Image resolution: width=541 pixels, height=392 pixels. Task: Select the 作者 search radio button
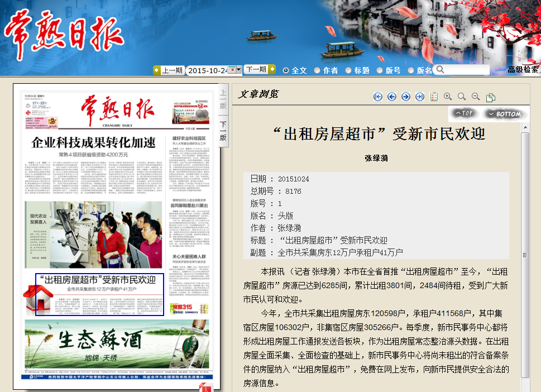point(317,70)
